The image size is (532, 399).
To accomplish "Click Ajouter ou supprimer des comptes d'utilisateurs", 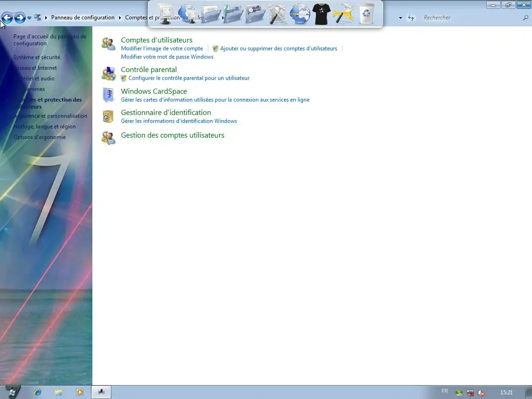I will click(x=278, y=48).
